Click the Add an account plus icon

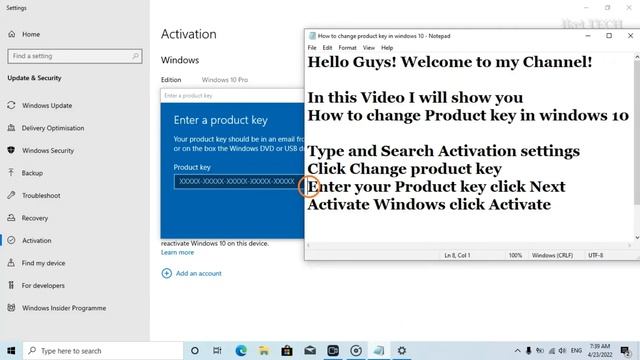[x=167, y=273]
